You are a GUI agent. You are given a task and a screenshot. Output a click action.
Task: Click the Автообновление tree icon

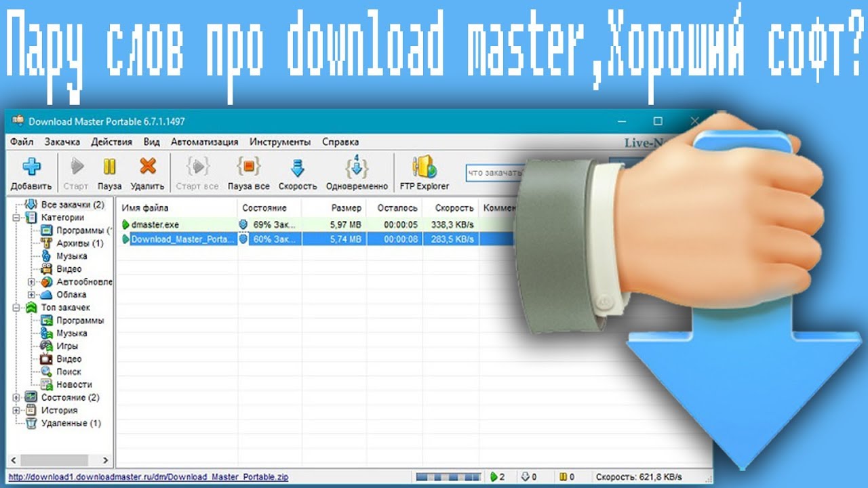[x=46, y=282]
